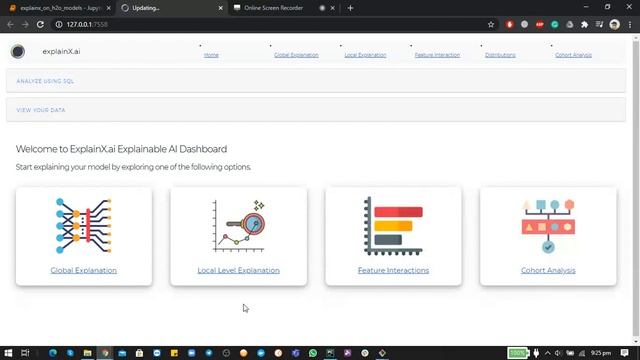Image resolution: width=640 pixels, height=360 pixels.
Task: Close the Updating... browser tab
Action: click(x=220, y=8)
